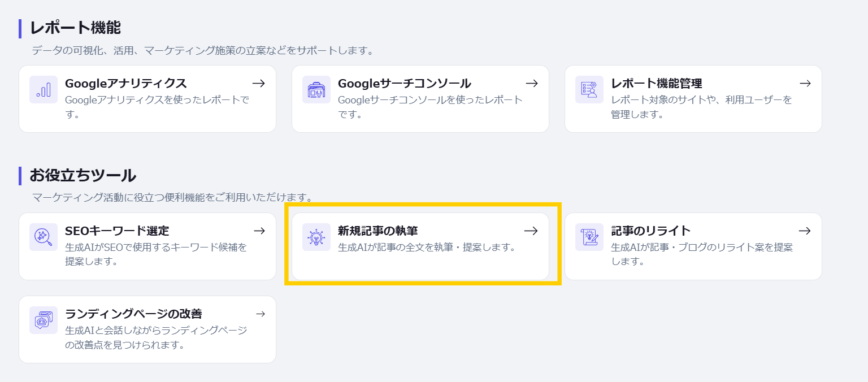Open the Googleアナリティクス title link
The image size is (868, 382).
125,84
